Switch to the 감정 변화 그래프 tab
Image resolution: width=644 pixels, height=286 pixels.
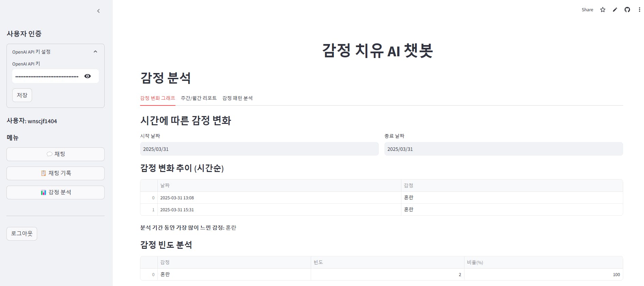(x=157, y=98)
